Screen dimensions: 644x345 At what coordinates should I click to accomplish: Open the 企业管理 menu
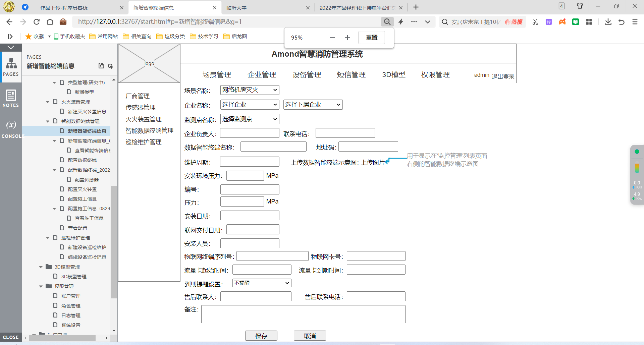262,75
